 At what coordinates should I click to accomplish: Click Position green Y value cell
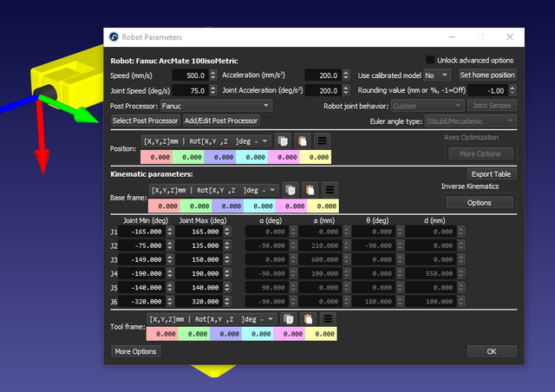pos(188,157)
